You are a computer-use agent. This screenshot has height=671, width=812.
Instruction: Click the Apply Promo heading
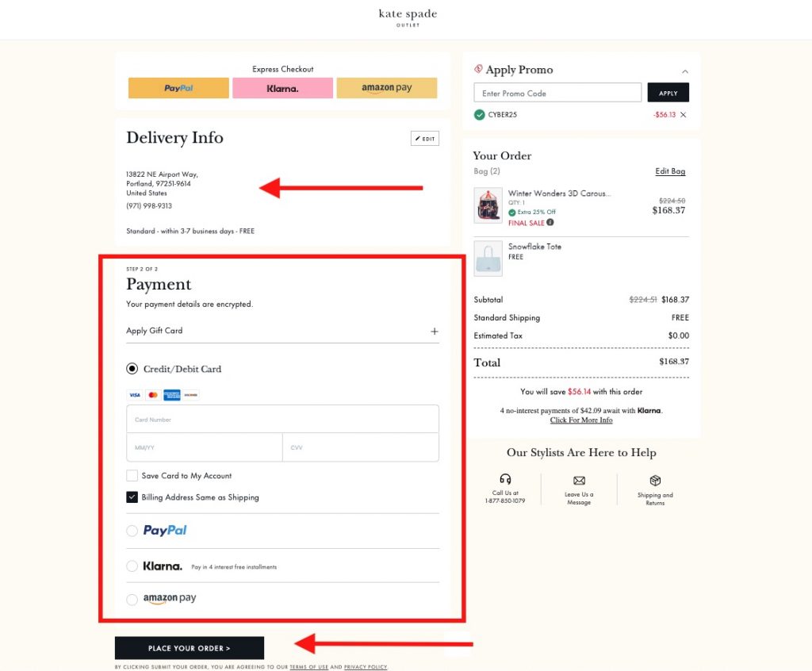pos(519,70)
